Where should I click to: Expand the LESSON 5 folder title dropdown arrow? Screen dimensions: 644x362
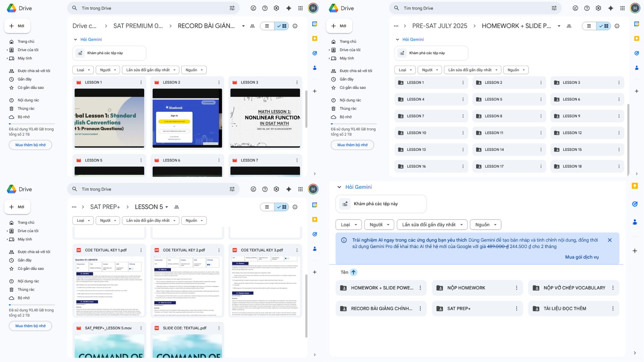point(167,207)
